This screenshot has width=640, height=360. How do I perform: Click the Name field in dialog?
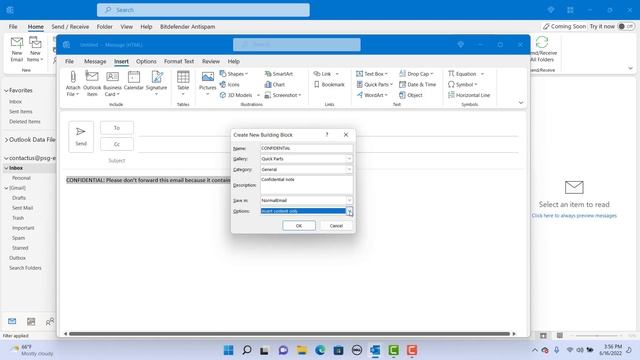pos(307,148)
